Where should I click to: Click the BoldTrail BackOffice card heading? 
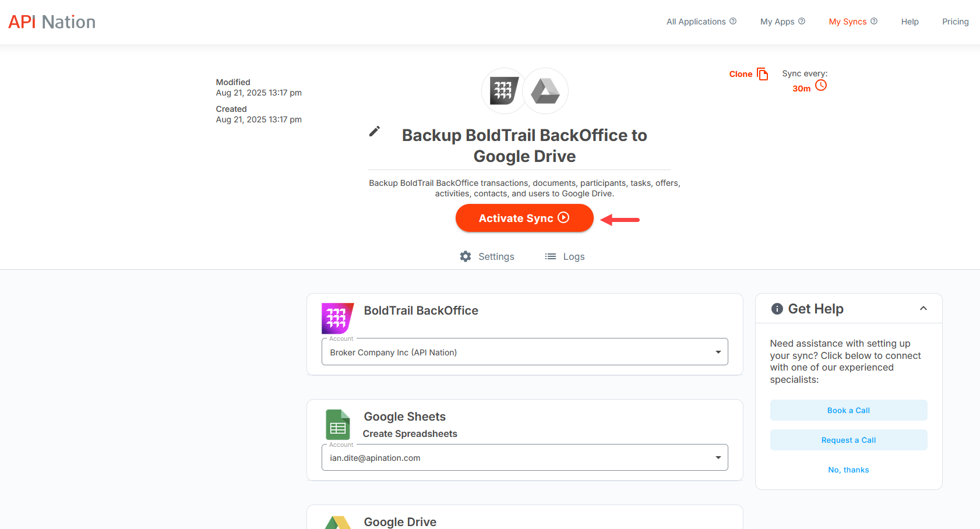pos(421,311)
